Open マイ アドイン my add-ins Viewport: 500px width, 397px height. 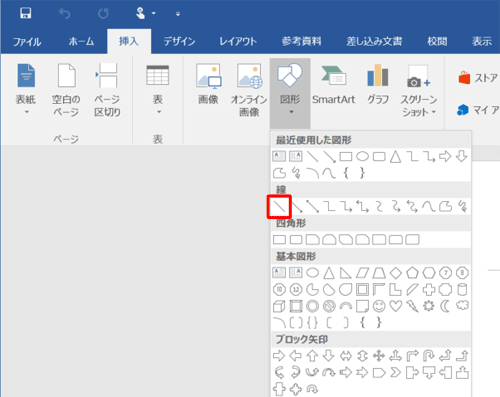(x=478, y=110)
